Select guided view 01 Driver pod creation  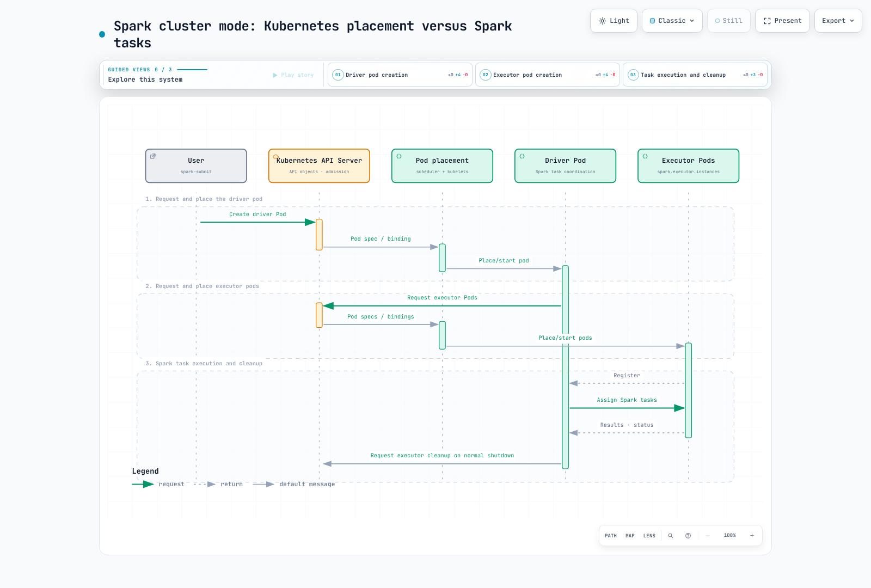pos(400,75)
